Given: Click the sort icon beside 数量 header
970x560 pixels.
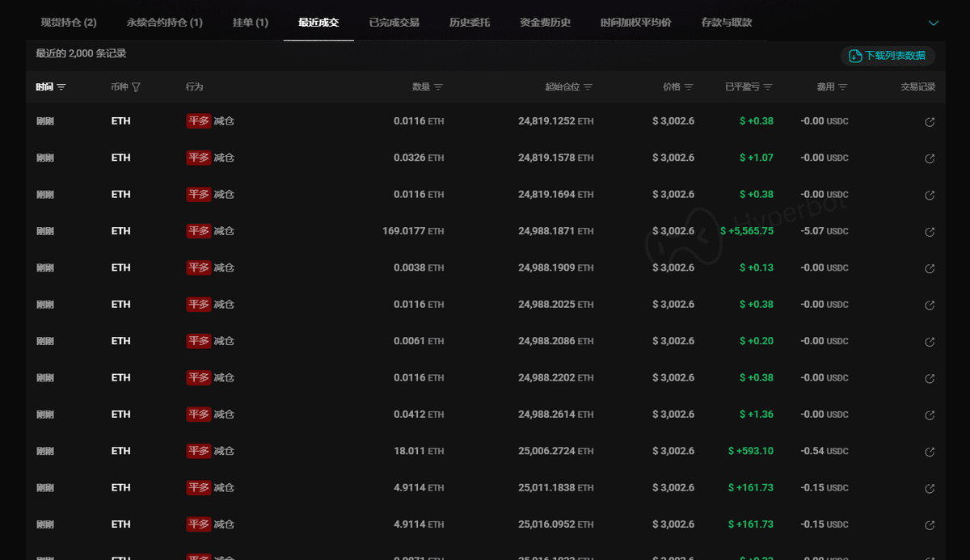Looking at the screenshot, I should (x=439, y=86).
